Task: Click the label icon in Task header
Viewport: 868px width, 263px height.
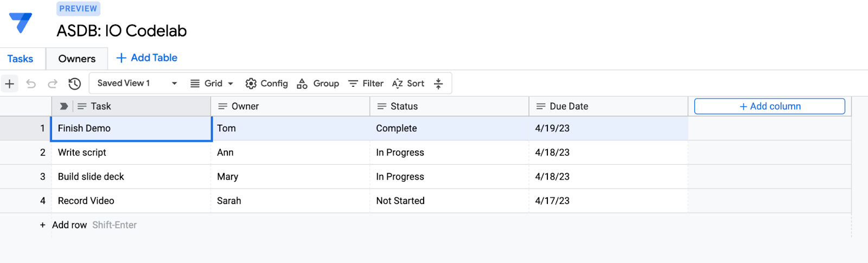Action: tap(64, 106)
